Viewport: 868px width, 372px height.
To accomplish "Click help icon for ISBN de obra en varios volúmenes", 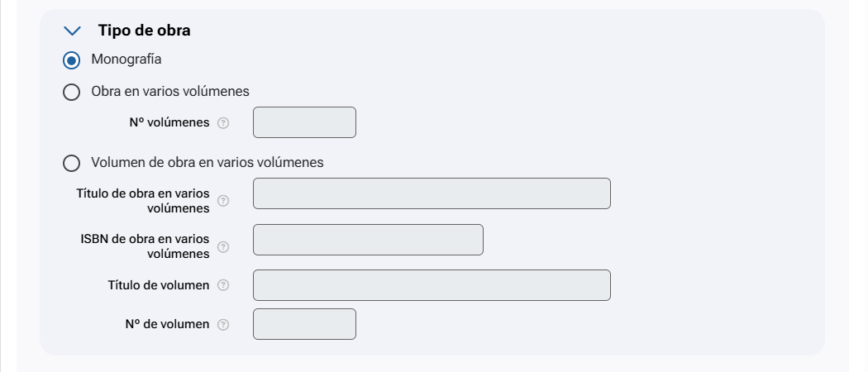I will coord(222,246).
